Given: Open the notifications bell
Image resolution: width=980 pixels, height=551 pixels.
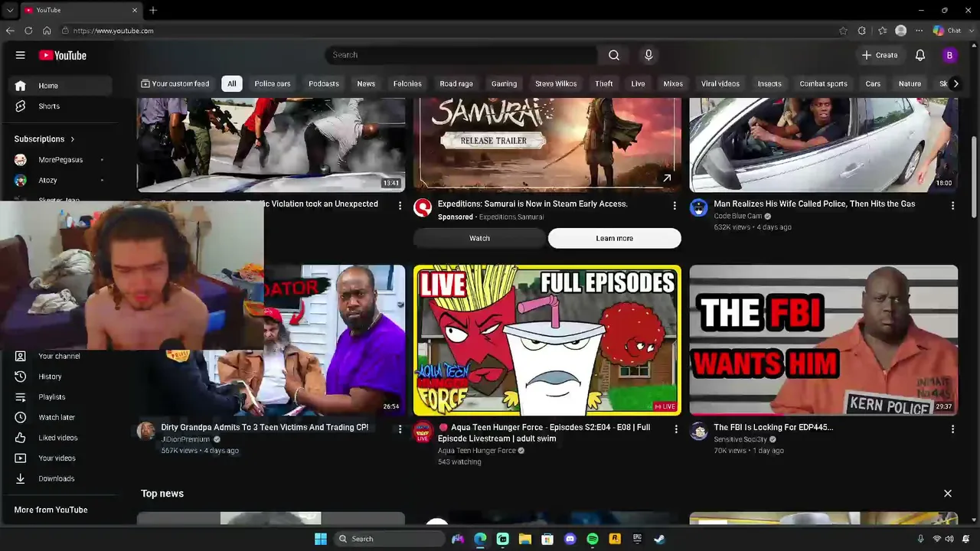Looking at the screenshot, I should (920, 55).
